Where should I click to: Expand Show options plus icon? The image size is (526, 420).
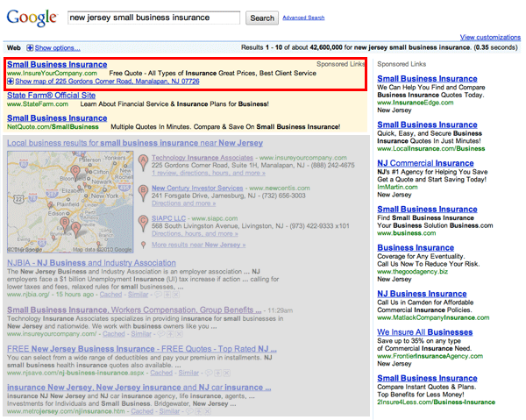(x=30, y=48)
